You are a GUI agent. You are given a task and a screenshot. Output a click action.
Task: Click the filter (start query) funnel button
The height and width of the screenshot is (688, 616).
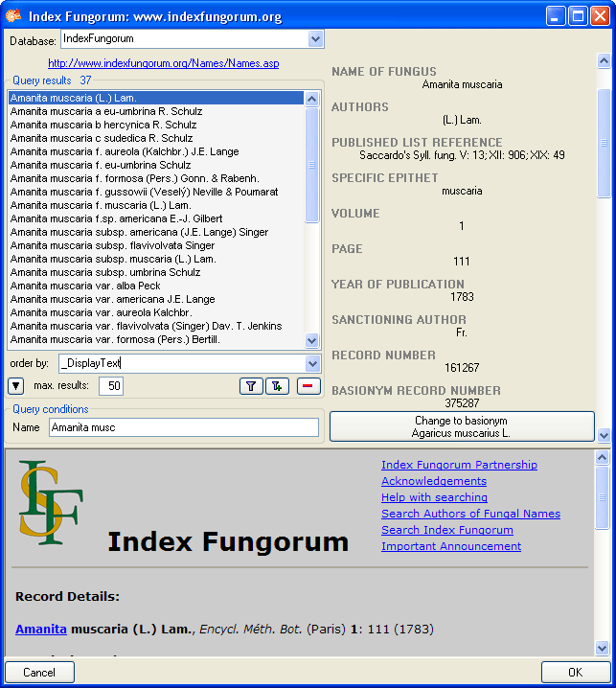click(251, 386)
